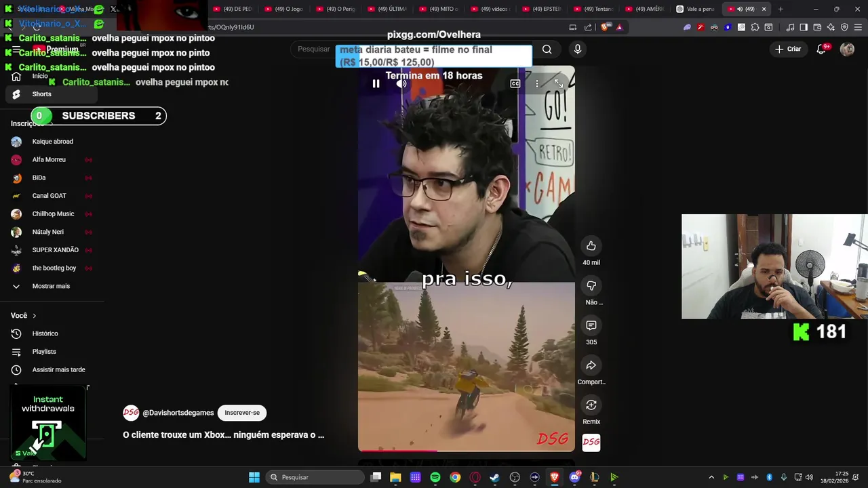This screenshot has height=488, width=868.
Task: Open the music note playlist icon
Action: tap(790, 27)
